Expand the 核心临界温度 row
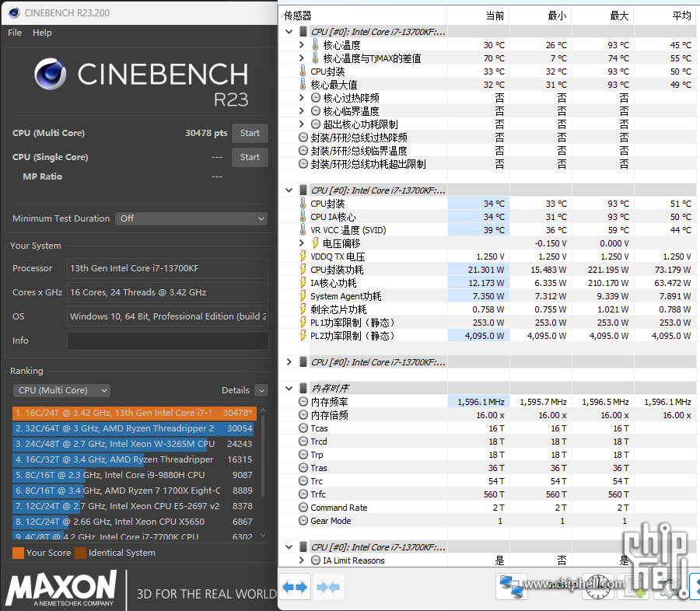This screenshot has width=700, height=611. point(301,110)
